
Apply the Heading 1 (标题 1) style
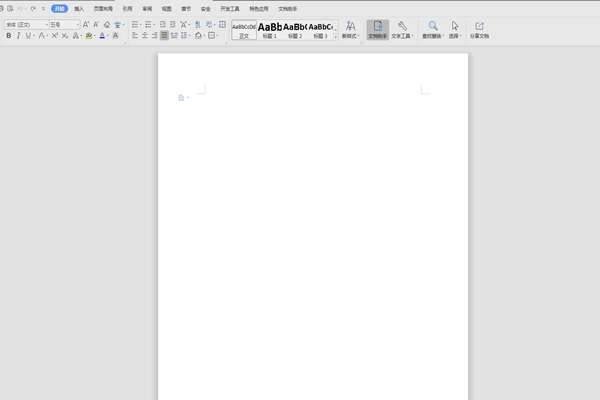(269, 29)
